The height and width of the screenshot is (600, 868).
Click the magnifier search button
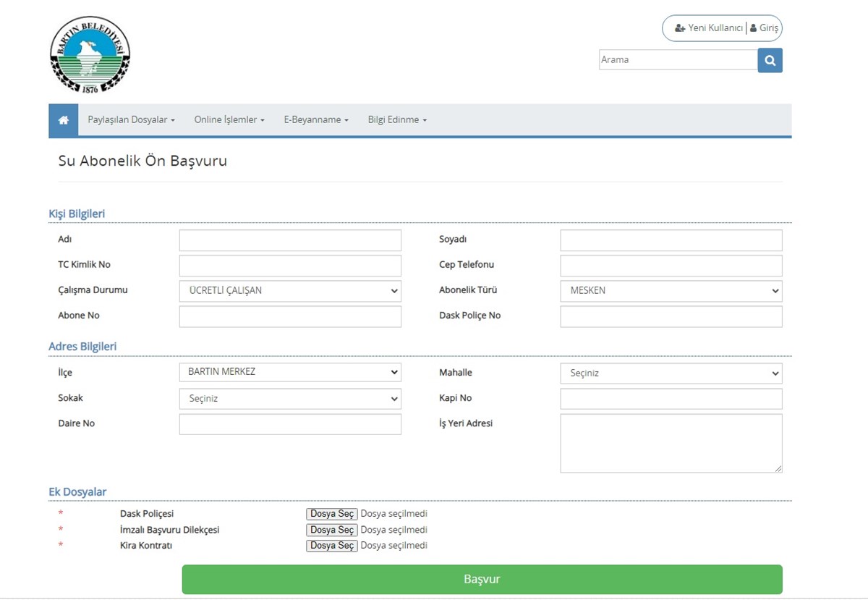pyautogui.click(x=770, y=61)
